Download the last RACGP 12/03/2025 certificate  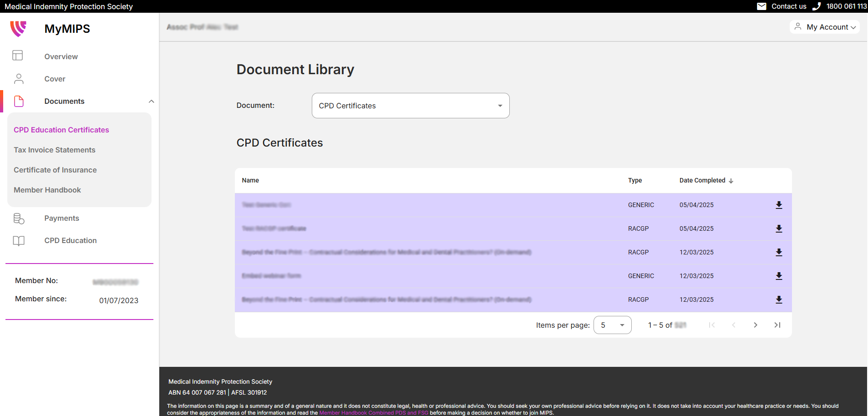tap(779, 299)
